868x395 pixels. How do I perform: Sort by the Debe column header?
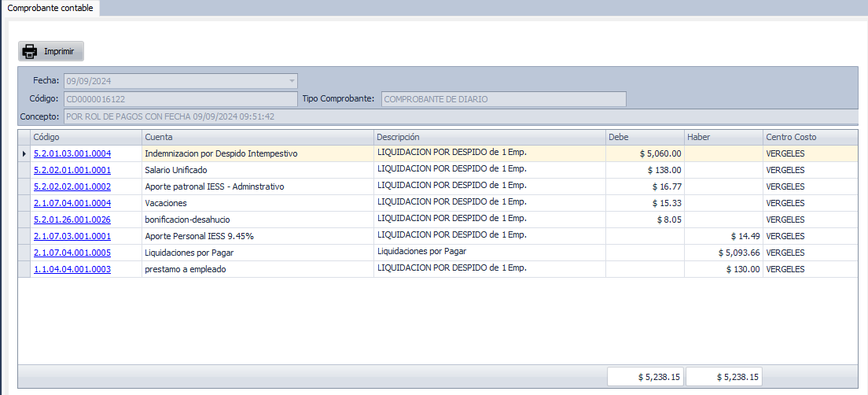645,137
